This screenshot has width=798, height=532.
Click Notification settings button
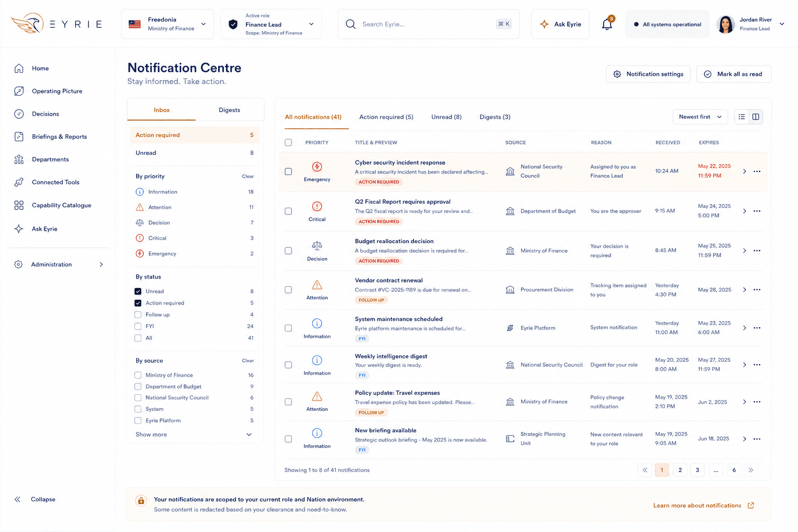648,74
